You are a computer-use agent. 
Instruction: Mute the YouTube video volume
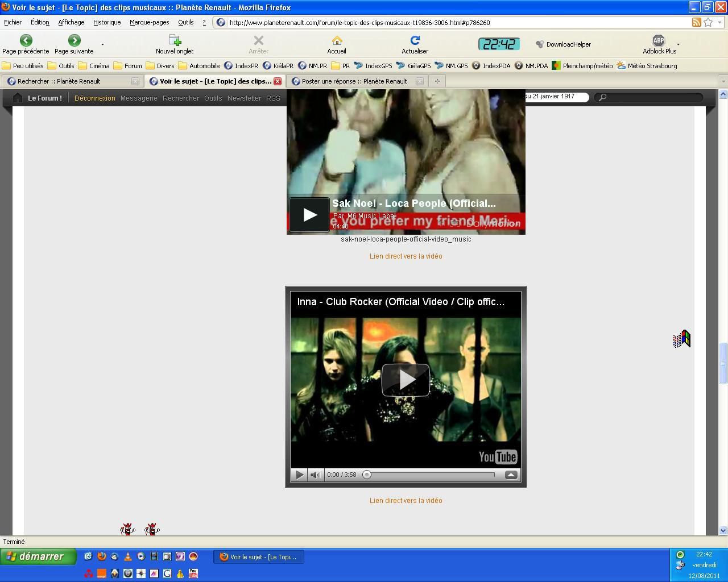pyautogui.click(x=316, y=475)
